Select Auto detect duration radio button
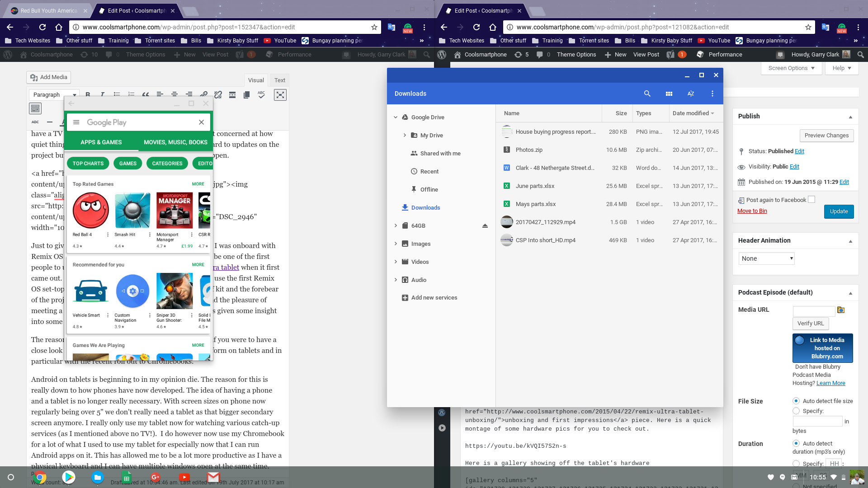Viewport: 868px width, 488px height. [796, 443]
